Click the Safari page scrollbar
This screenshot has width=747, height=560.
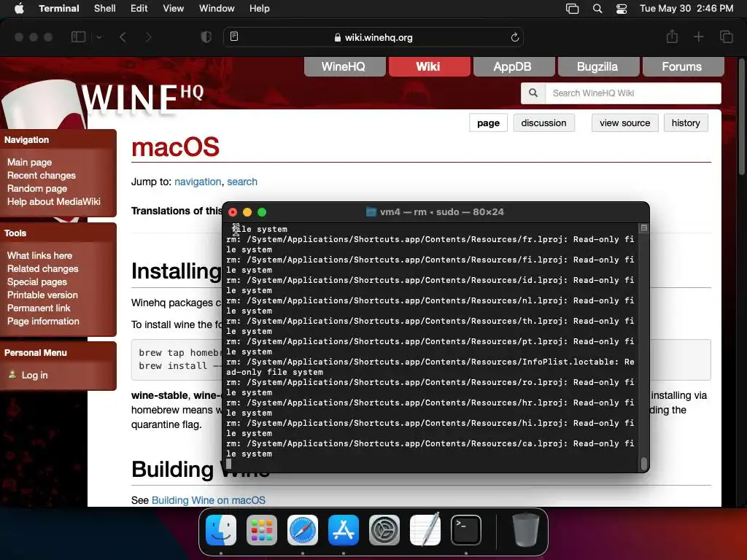[x=742, y=117]
